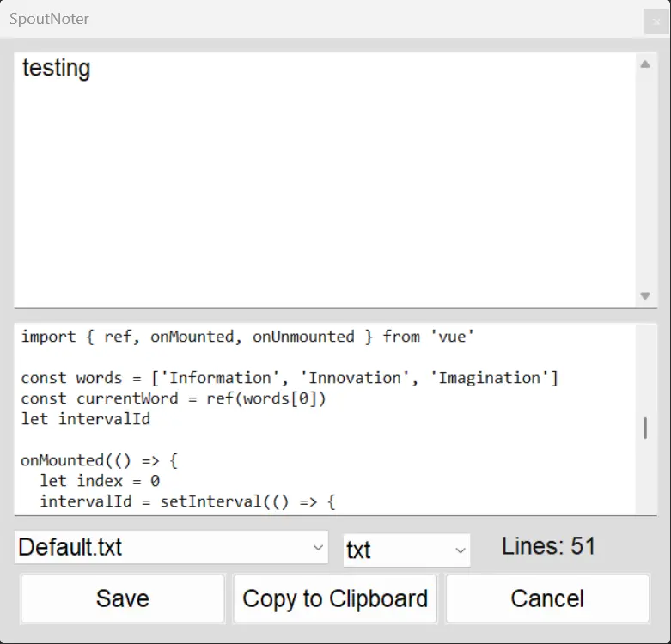Click the 'const currentWord' code line
671x644 pixels.
[174, 398]
